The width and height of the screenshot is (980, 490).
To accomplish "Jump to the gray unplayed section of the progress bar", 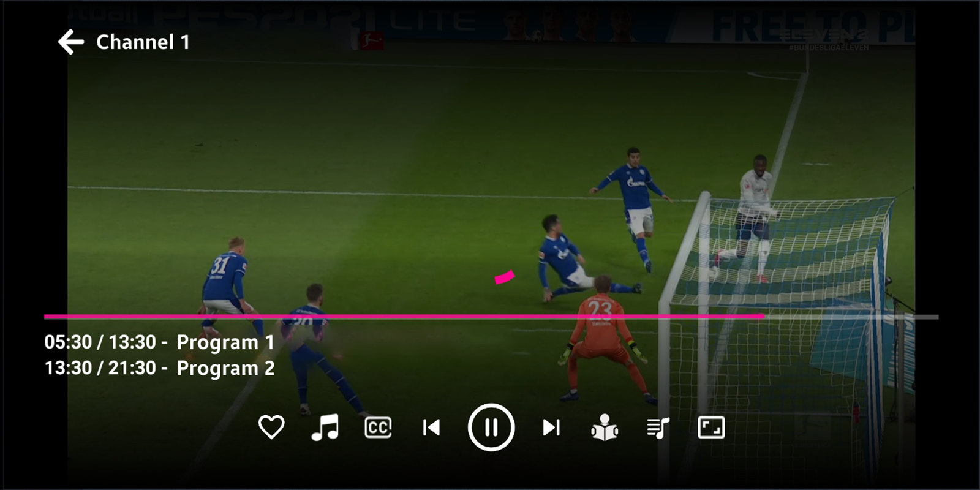I will point(851,317).
